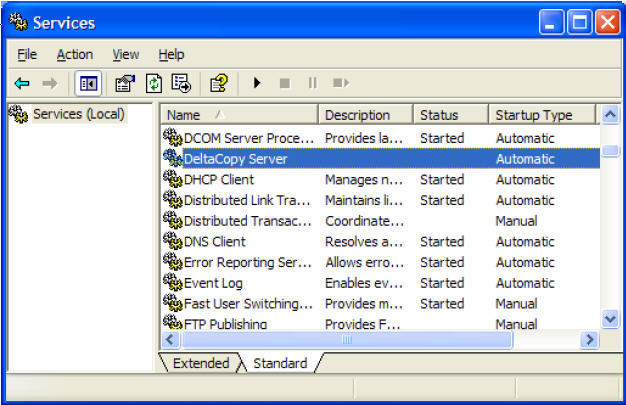
Task: Select the Event Log service name
Action: tap(214, 284)
